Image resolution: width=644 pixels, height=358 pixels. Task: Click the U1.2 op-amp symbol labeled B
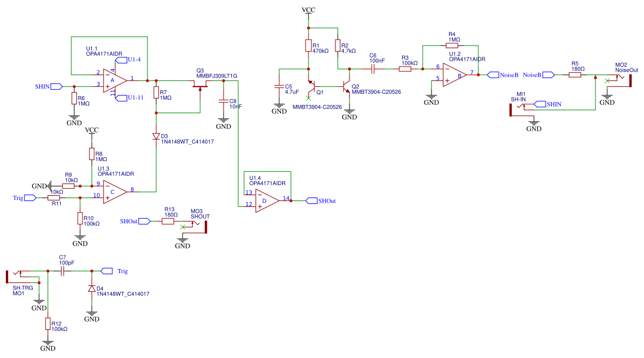click(455, 75)
